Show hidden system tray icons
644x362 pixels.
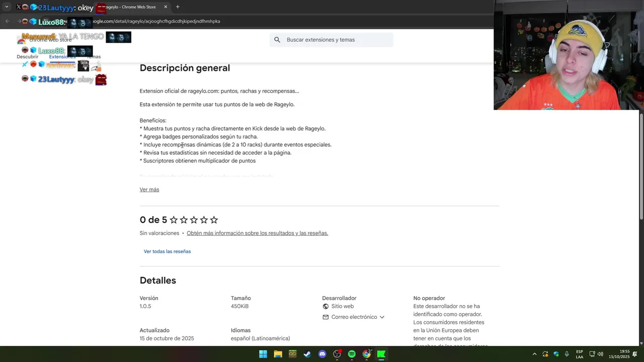click(x=534, y=354)
